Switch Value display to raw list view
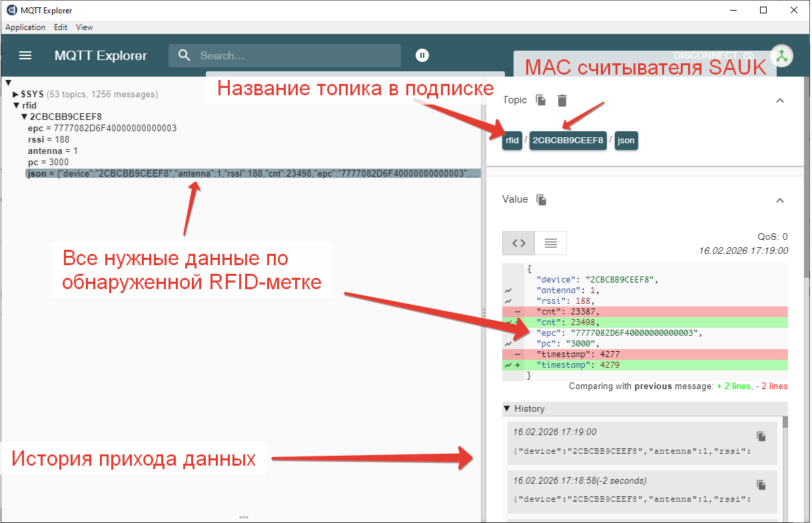 (x=550, y=243)
